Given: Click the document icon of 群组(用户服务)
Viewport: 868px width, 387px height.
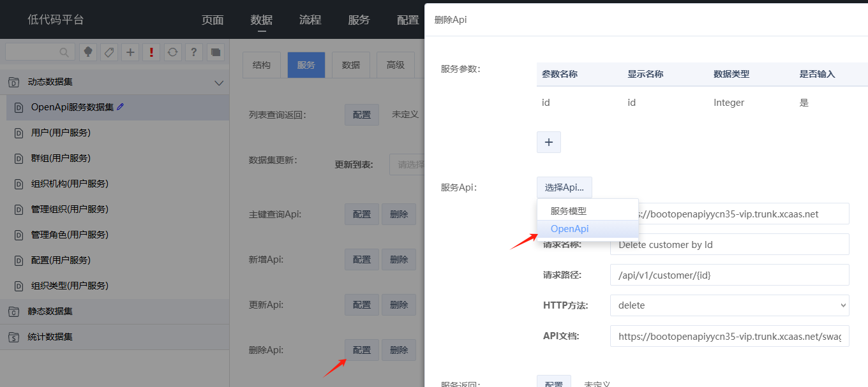Looking at the screenshot, I should tap(19, 159).
